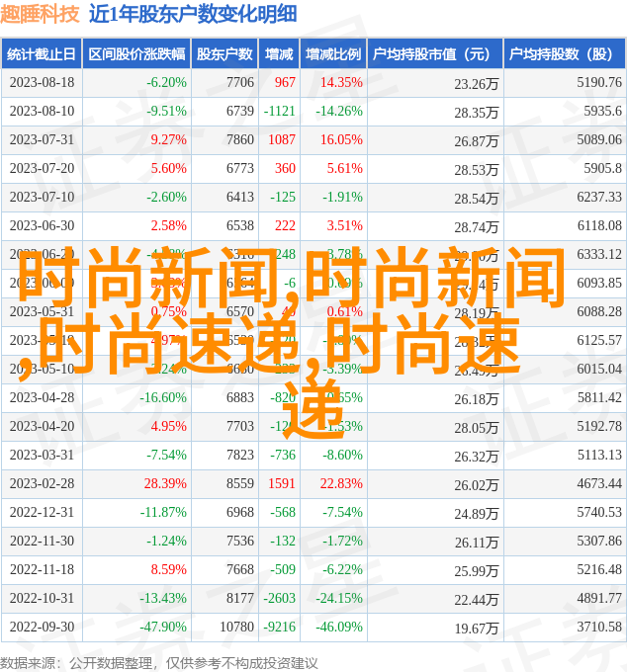
Task: Select the date cell 2023-07-10
Action: click(42, 197)
